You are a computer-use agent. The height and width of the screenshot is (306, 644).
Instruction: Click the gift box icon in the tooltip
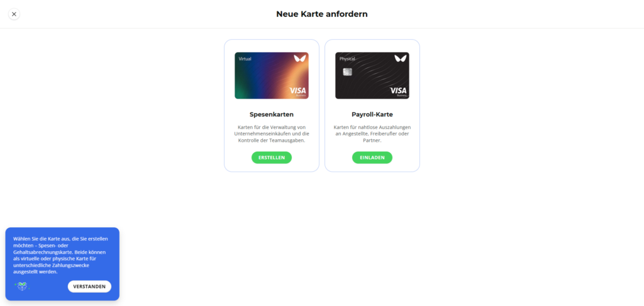point(22,286)
